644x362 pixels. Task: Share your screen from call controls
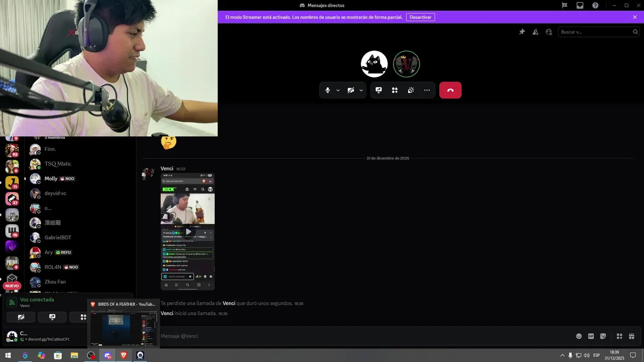pyautogui.click(x=379, y=90)
